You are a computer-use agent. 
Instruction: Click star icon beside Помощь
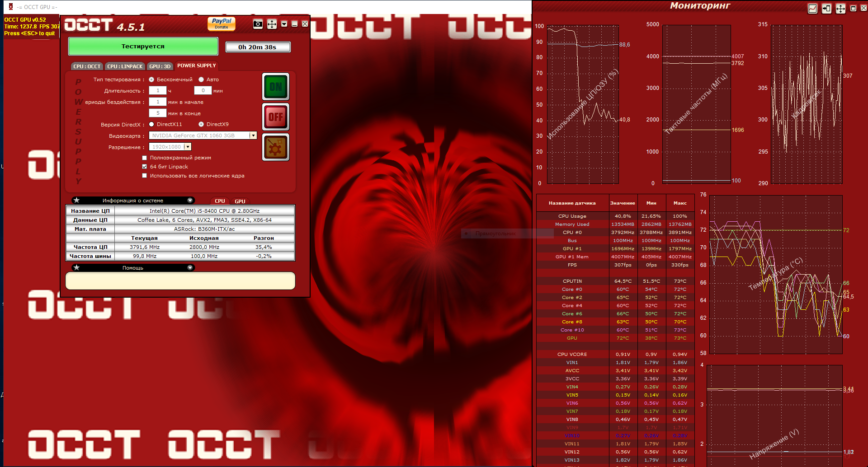tap(76, 267)
